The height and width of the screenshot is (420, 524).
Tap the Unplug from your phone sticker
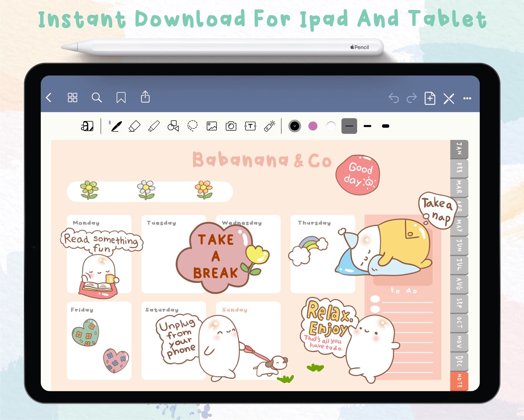point(177,339)
